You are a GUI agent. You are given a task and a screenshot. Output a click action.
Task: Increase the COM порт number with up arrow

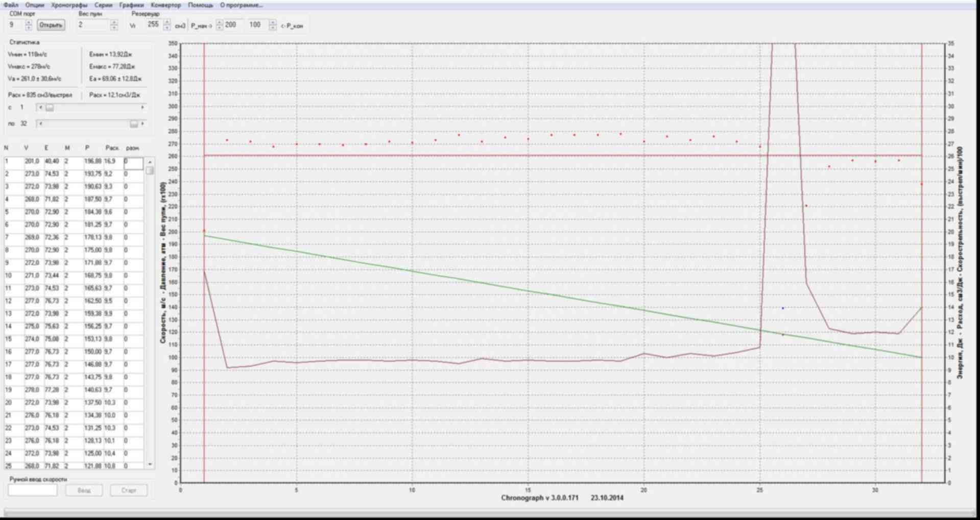[29, 22]
